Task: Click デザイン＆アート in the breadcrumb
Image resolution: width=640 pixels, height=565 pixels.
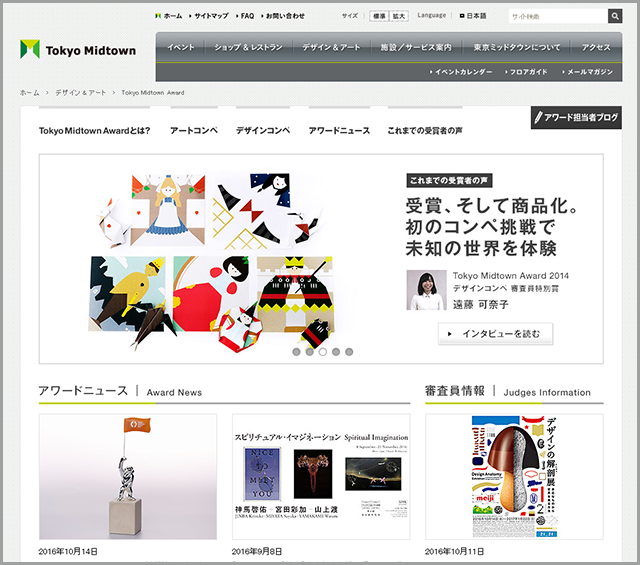Action: pos(80,93)
